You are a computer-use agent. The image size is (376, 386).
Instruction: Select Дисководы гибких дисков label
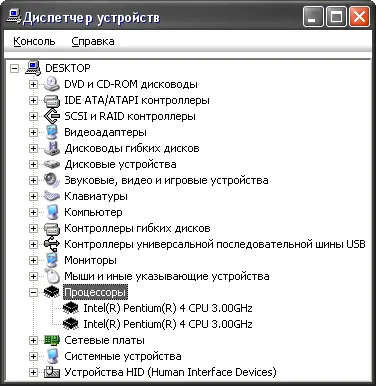point(132,148)
